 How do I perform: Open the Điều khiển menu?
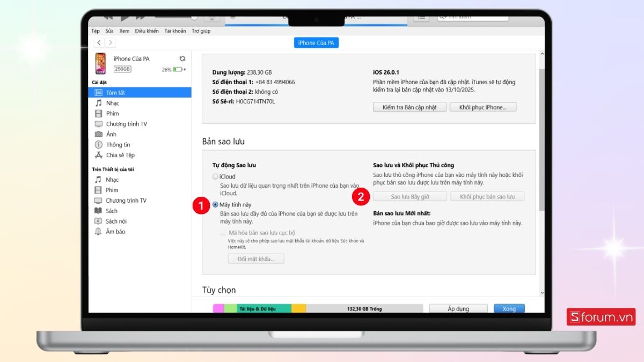point(147,31)
